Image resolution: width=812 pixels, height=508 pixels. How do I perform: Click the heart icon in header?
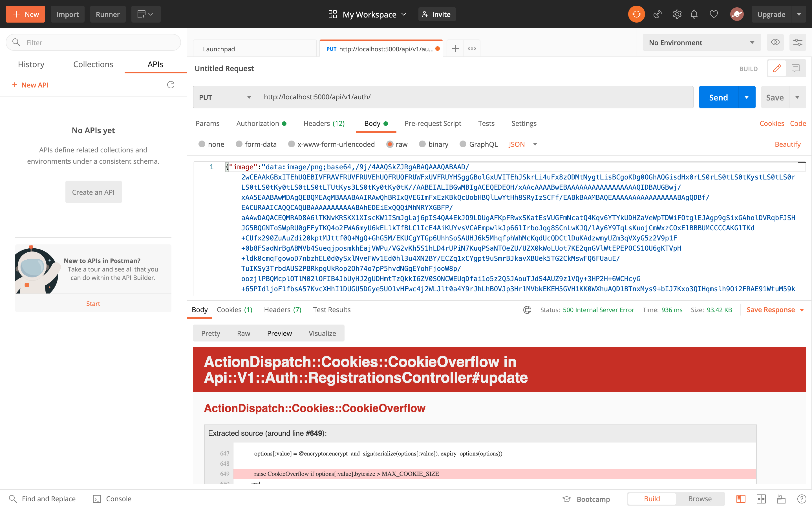(x=714, y=14)
